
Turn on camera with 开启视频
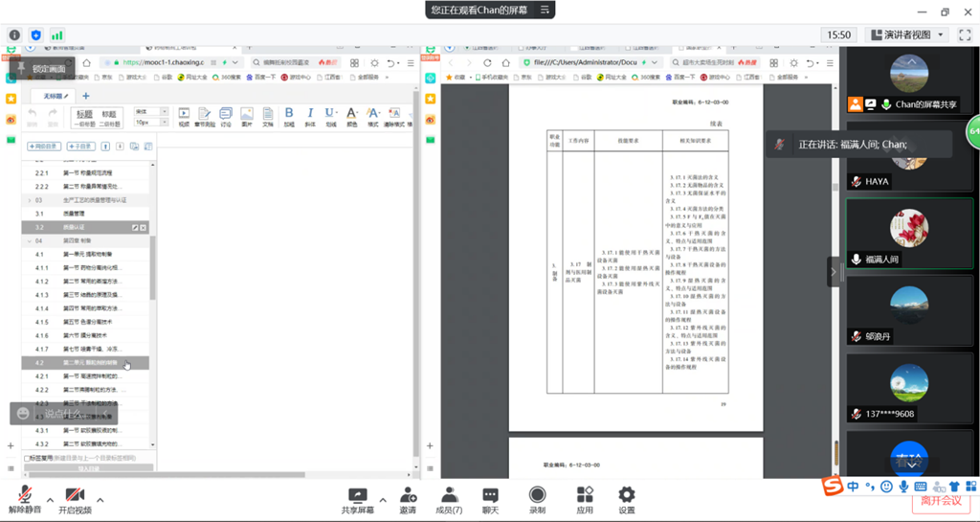75,500
